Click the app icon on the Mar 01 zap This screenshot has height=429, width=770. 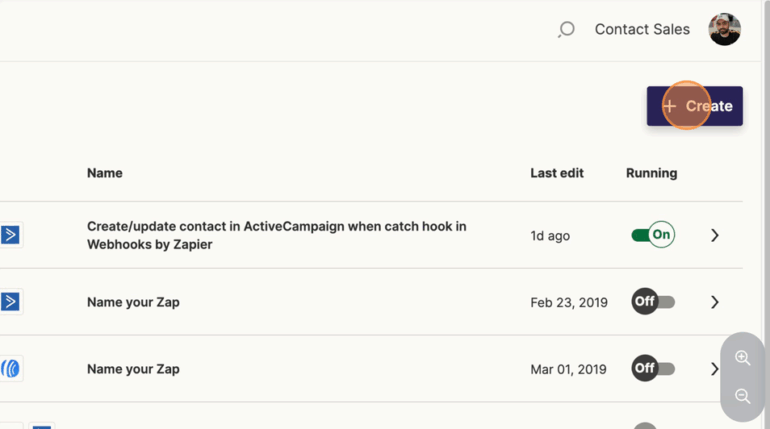(10, 369)
